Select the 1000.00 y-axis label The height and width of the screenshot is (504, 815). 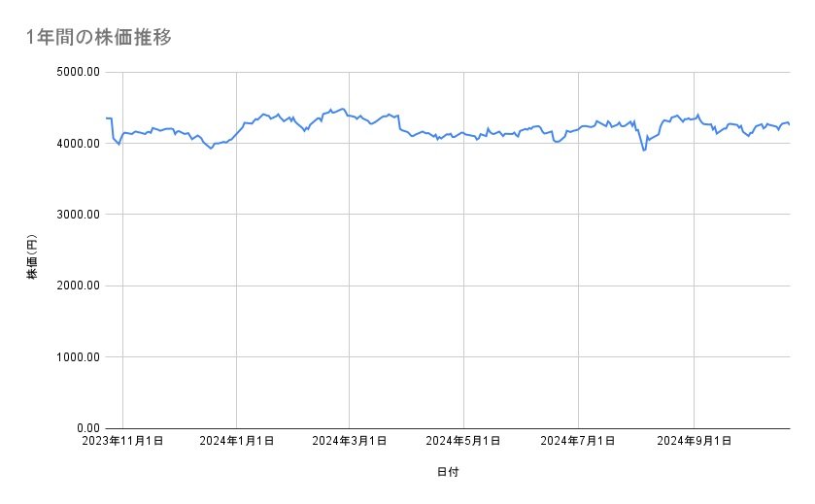(x=79, y=357)
